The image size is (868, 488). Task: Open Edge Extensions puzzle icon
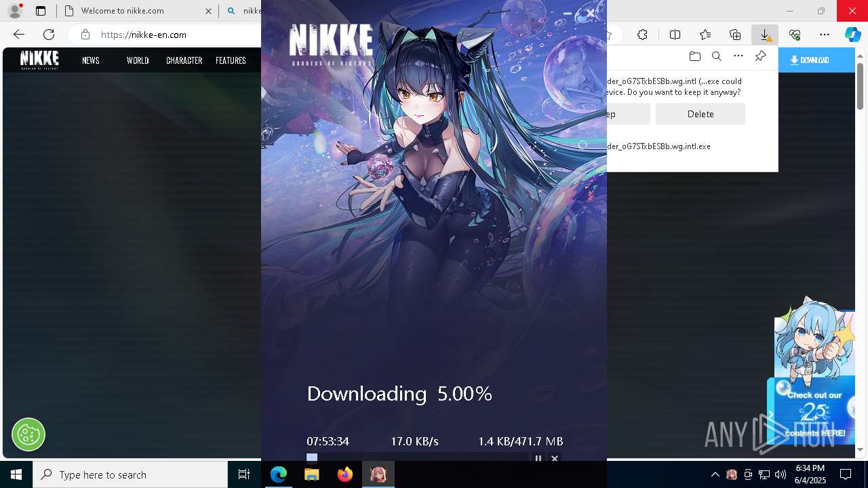point(642,35)
